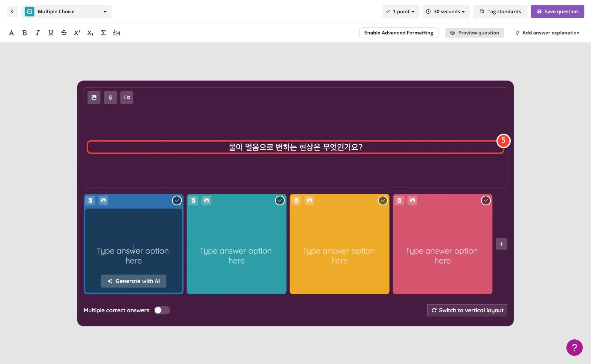
Task: Apply strikethrough formatting
Action: [x=64, y=33]
